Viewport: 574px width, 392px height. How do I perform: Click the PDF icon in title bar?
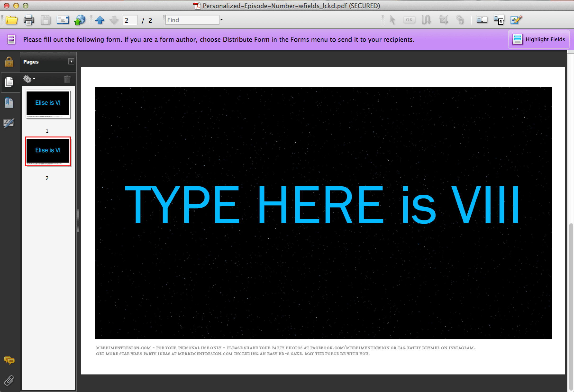point(197,5)
